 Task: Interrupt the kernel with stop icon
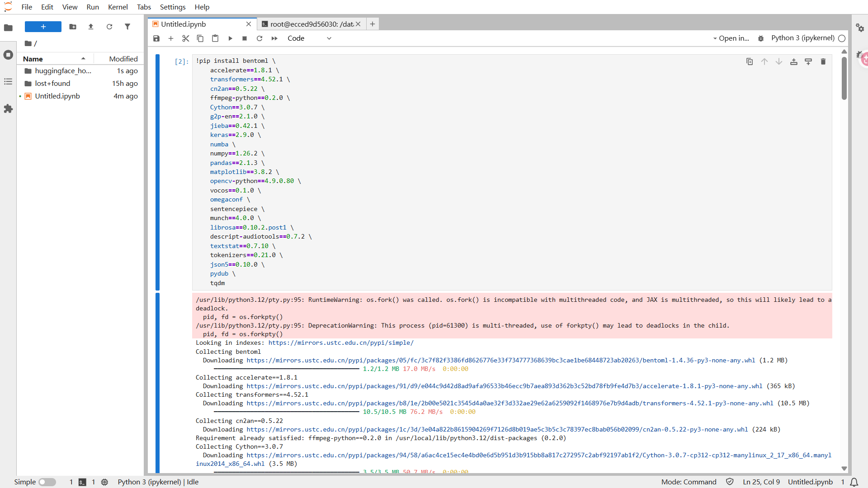(245, 38)
